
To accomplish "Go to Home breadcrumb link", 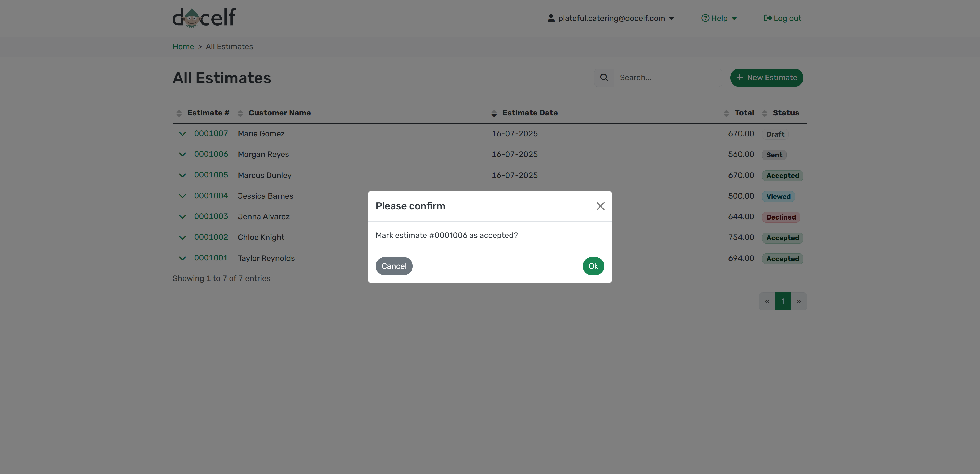I will click(x=183, y=47).
